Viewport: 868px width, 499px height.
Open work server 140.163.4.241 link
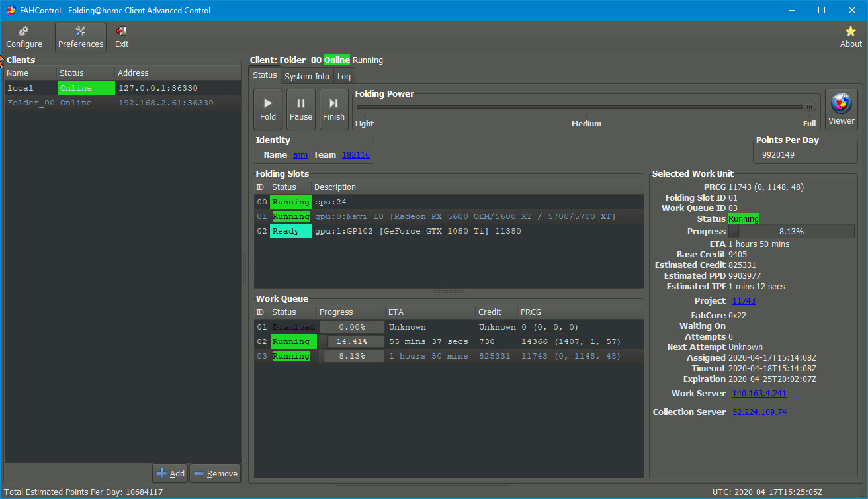(x=759, y=393)
